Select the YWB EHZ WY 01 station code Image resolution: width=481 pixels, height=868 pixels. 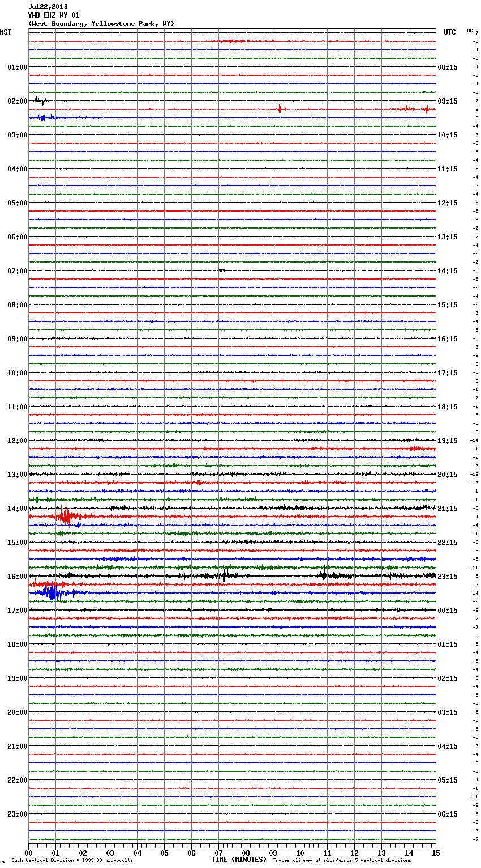(x=54, y=15)
